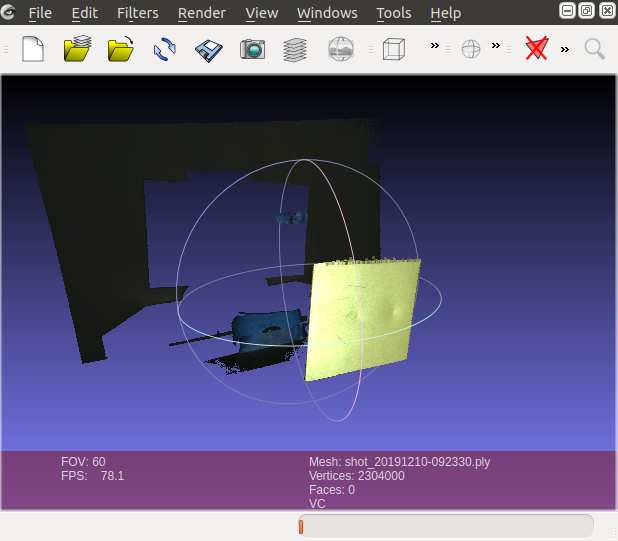Click the yellow-green plane in the viewport
Viewport: 618px width, 541px height.
pyautogui.click(x=361, y=318)
